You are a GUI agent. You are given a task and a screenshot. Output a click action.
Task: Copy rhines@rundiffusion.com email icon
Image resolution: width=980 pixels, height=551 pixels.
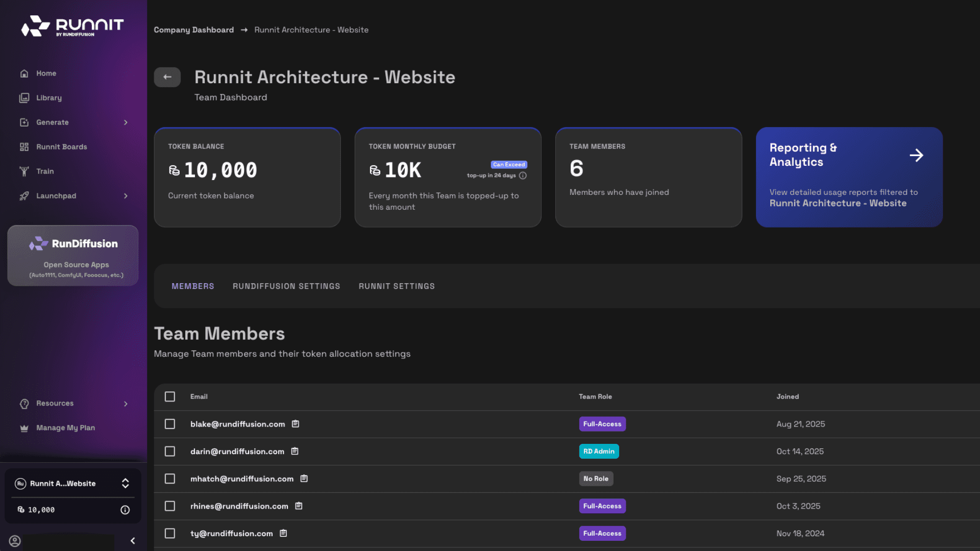coord(299,506)
